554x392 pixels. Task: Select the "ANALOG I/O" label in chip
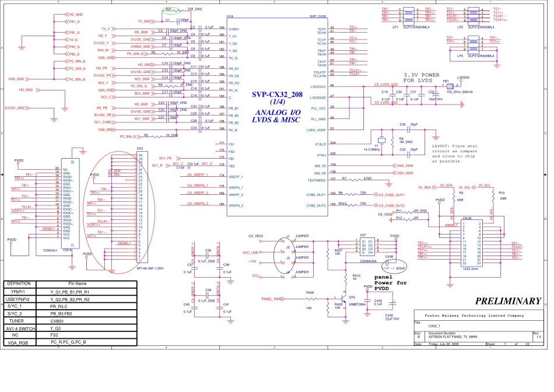point(278,113)
